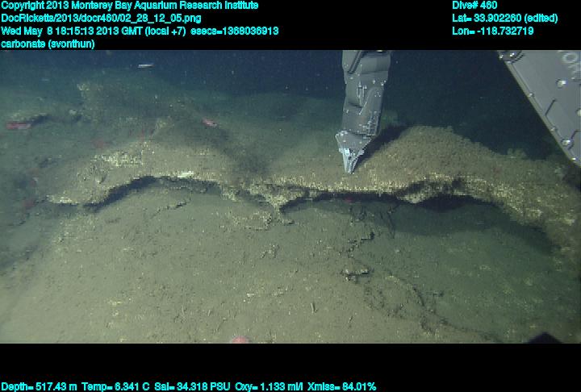
Task: Select the Depth= 517.43 m readout
Action: click(x=39, y=386)
